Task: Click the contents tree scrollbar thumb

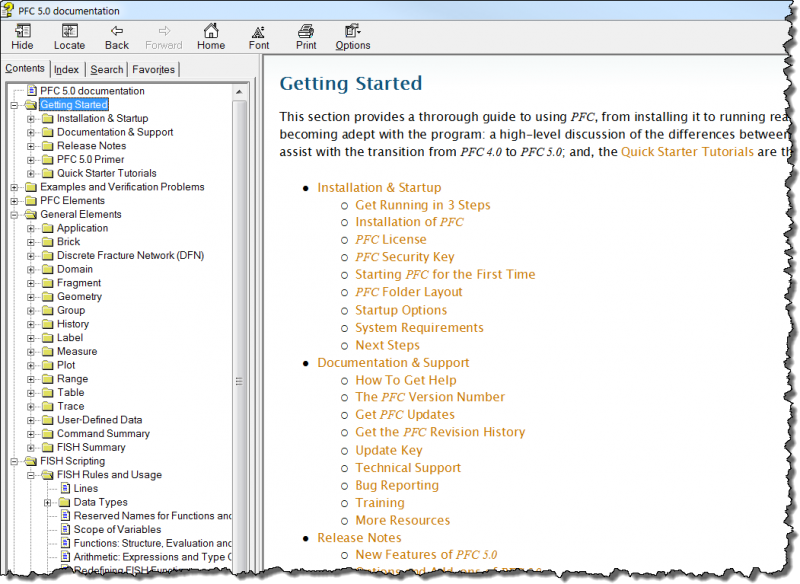Action: click(239, 382)
